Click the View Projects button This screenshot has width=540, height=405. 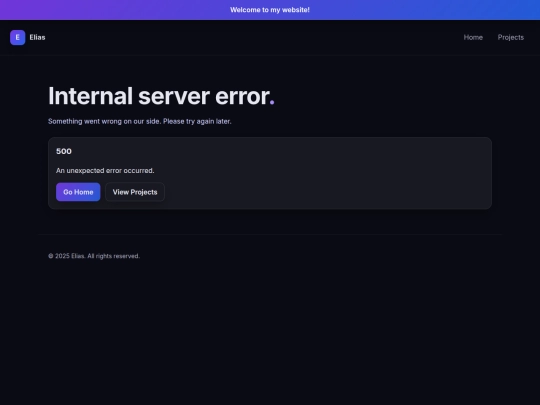click(x=135, y=192)
